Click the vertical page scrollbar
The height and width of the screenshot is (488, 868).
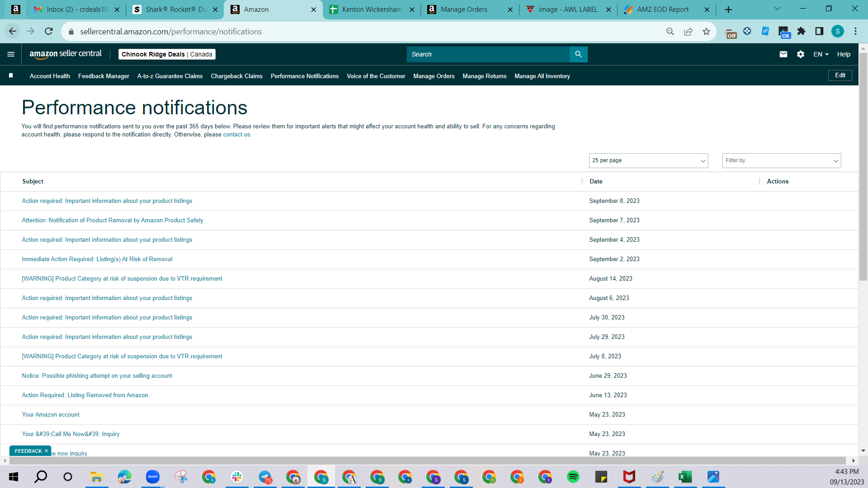point(863,167)
